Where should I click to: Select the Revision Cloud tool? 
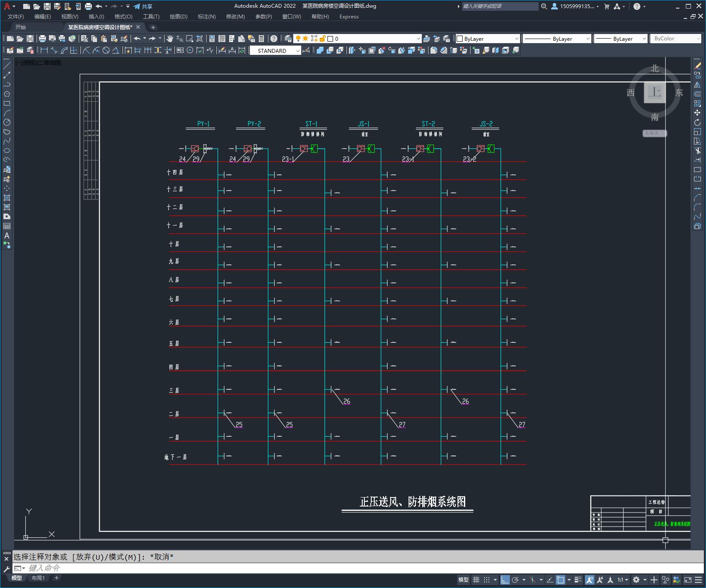click(x=7, y=132)
